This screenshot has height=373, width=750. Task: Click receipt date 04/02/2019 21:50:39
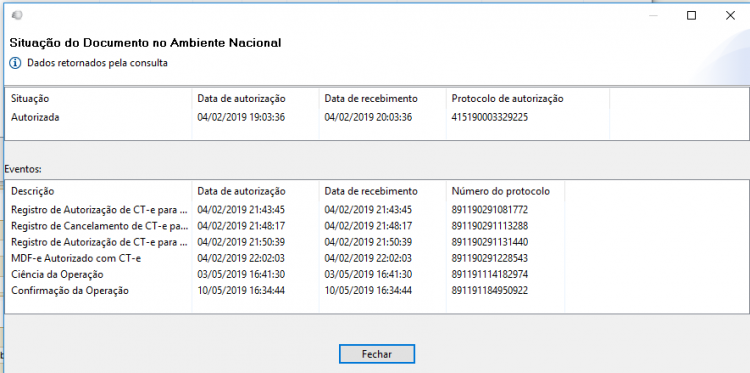coord(368,242)
